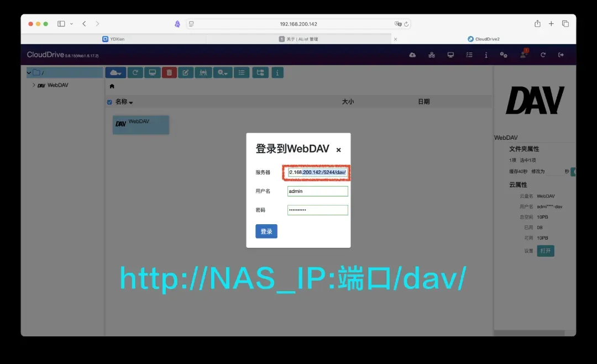Click the 服务器 server address input field
This screenshot has height=364, width=597.
317,172
